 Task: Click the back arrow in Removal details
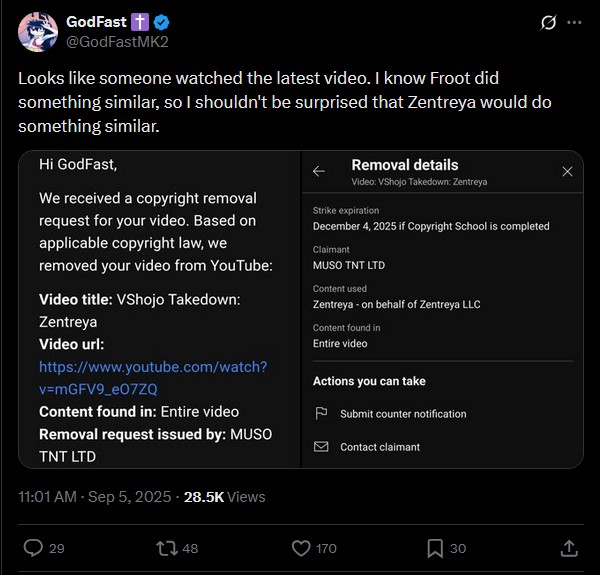point(319,171)
